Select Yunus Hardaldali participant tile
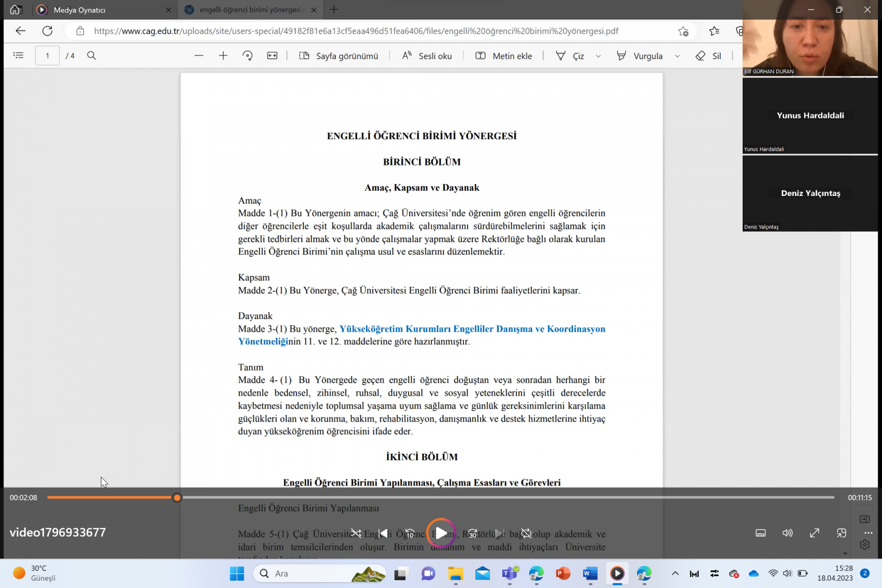The height and width of the screenshot is (588, 882). (810, 116)
